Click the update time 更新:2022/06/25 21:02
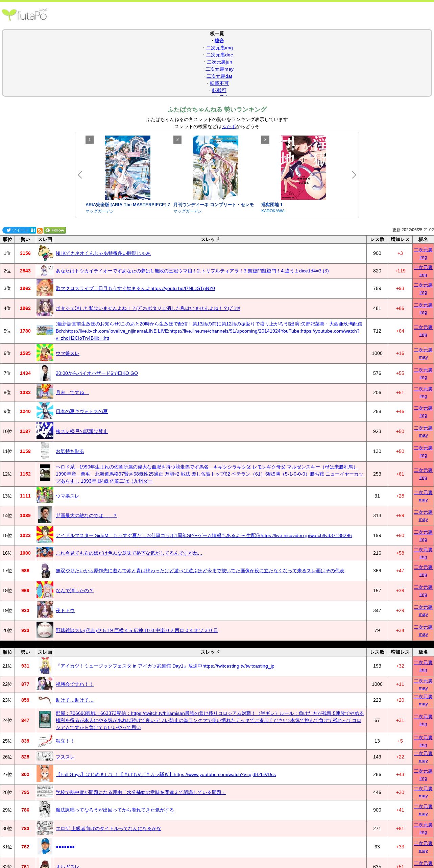Image resolution: width=434 pixels, height=868 pixels. point(413,230)
